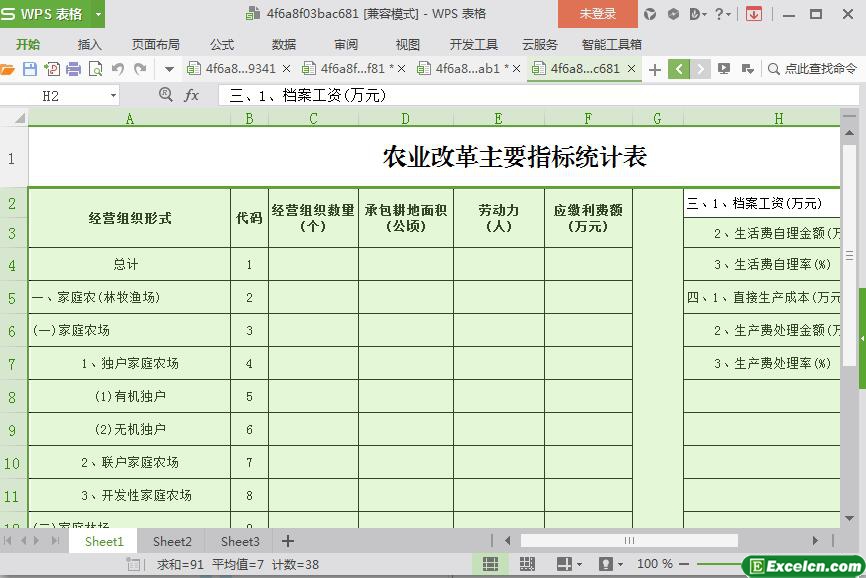Click the red download arrow icon in title bar

coord(754,14)
